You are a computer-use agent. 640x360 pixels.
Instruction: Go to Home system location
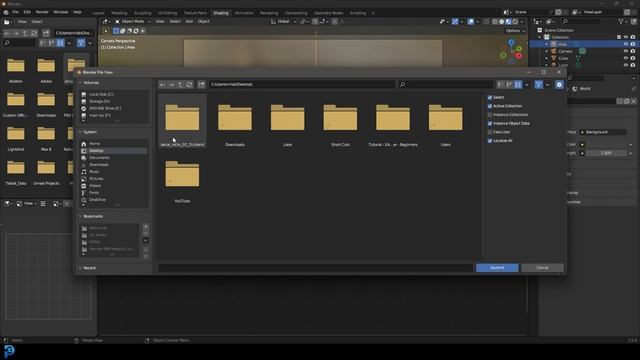[95, 144]
